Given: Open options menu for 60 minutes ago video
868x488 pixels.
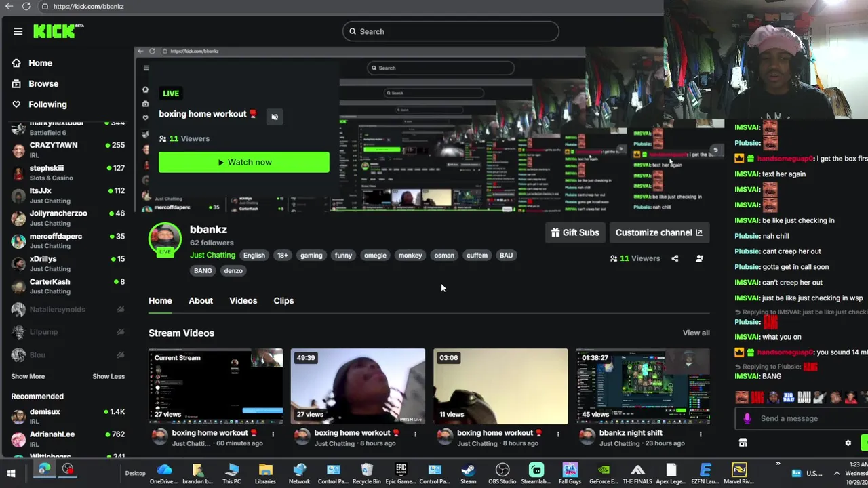Looking at the screenshot, I should [273, 434].
